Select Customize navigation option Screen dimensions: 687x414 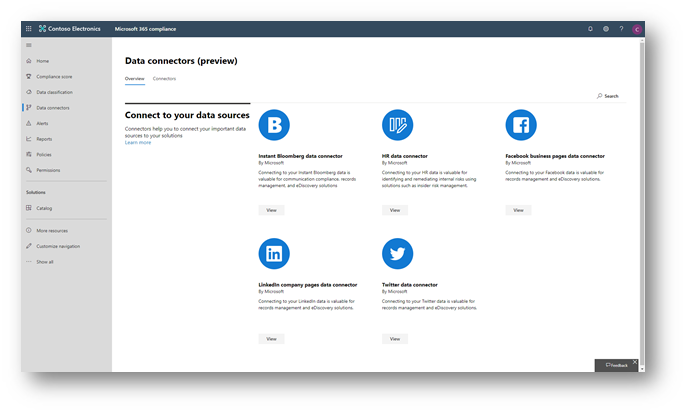(x=58, y=247)
